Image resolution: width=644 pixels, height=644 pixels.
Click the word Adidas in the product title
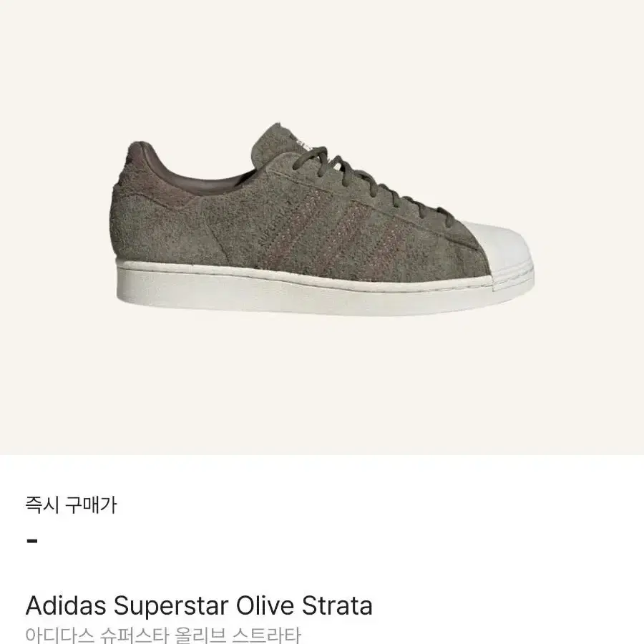pyautogui.click(x=65, y=606)
